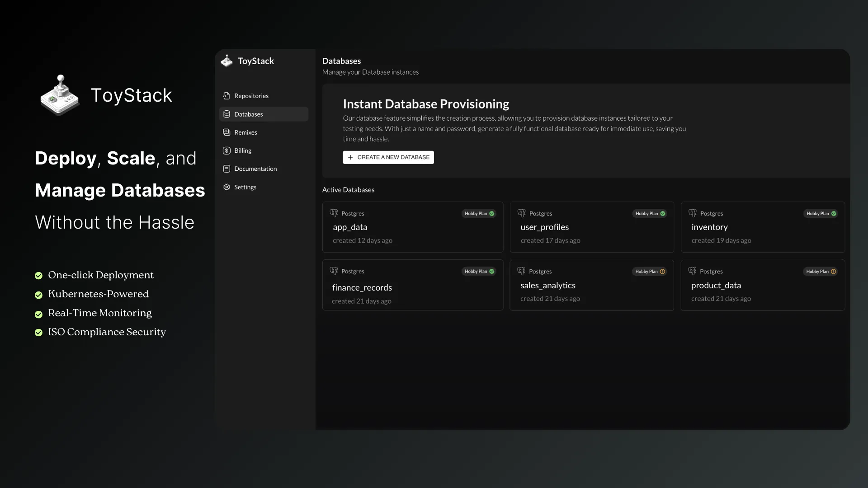This screenshot has height=488, width=868.
Task: Click the Settings gear icon
Action: 226,187
